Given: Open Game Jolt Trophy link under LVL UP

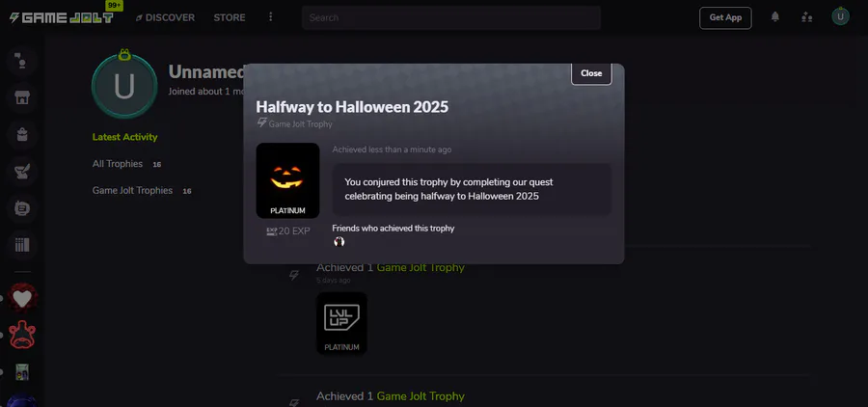Looking at the screenshot, I should pyautogui.click(x=420, y=267).
